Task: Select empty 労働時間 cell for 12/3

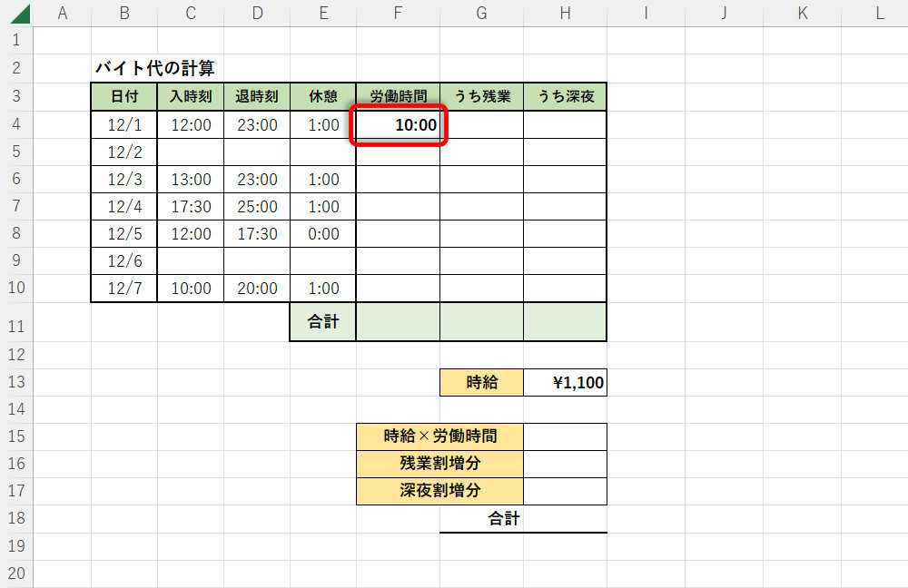Action: (398, 180)
